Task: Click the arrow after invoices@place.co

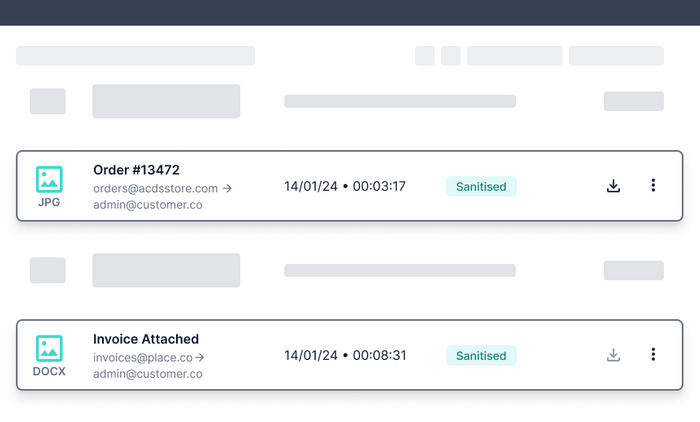Action: [200, 357]
